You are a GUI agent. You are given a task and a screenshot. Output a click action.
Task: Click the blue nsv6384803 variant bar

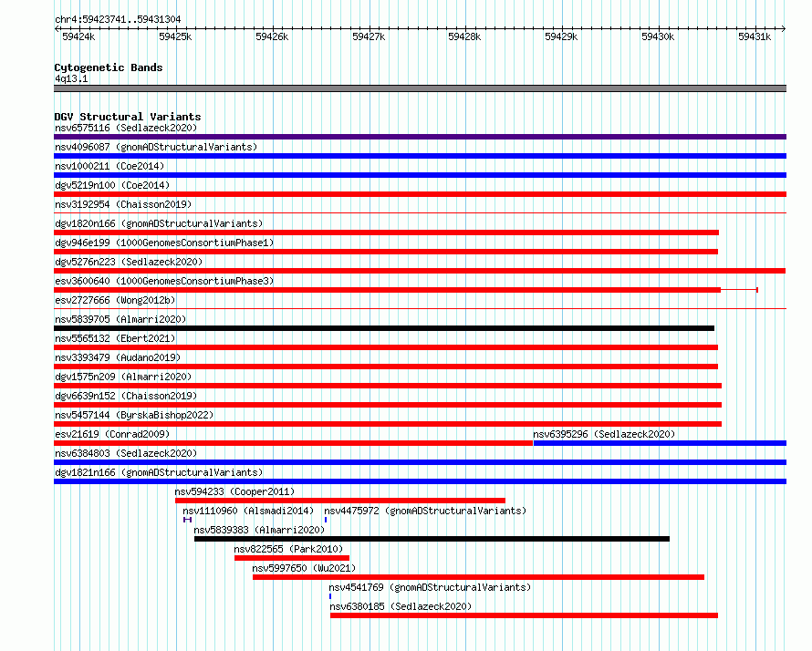click(420, 462)
